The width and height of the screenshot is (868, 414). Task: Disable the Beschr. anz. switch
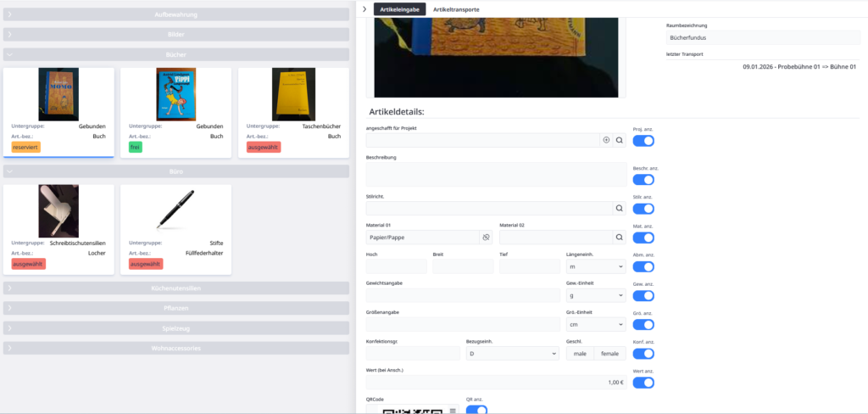pos(643,179)
